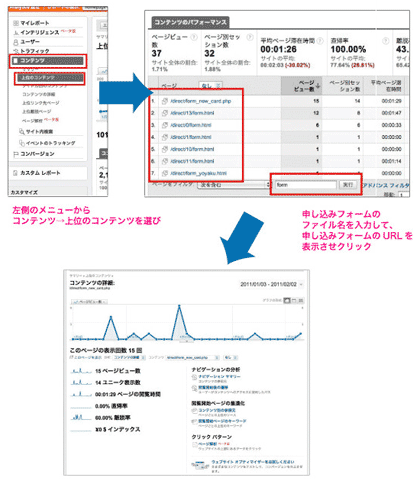Screen dimensions: 420x481
Task: Click the highest peak point on graph
Action: pos(179,306)
